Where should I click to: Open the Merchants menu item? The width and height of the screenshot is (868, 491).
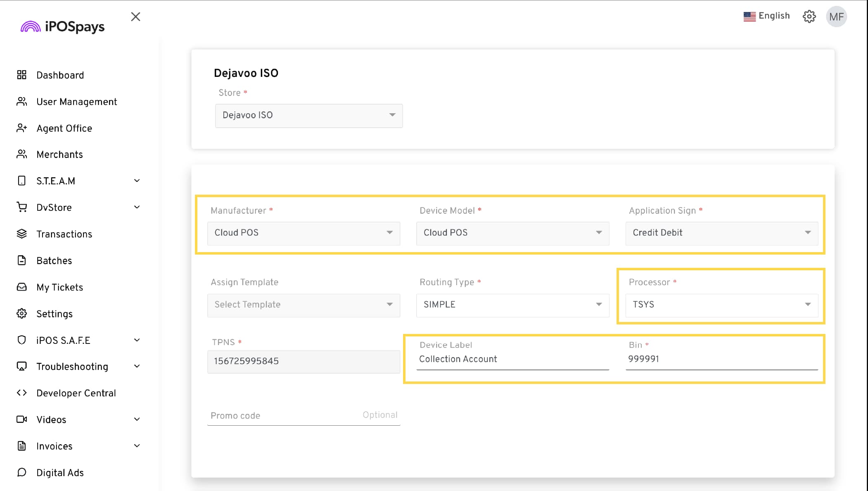(x=59, y=155)
